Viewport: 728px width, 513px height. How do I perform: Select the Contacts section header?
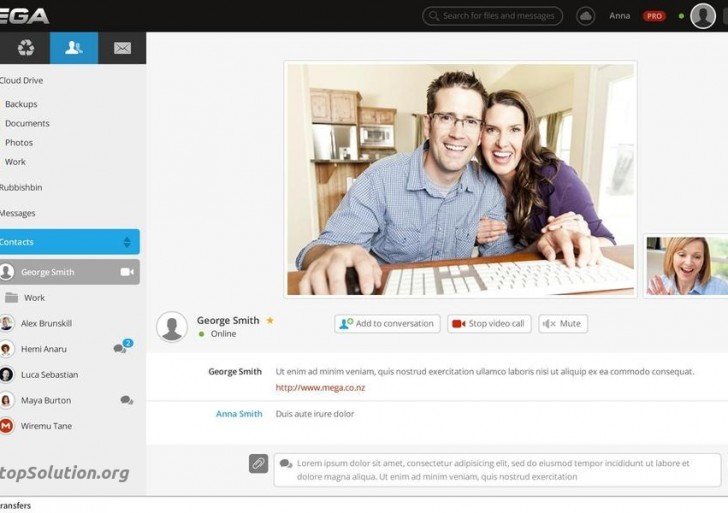[70, 241]
